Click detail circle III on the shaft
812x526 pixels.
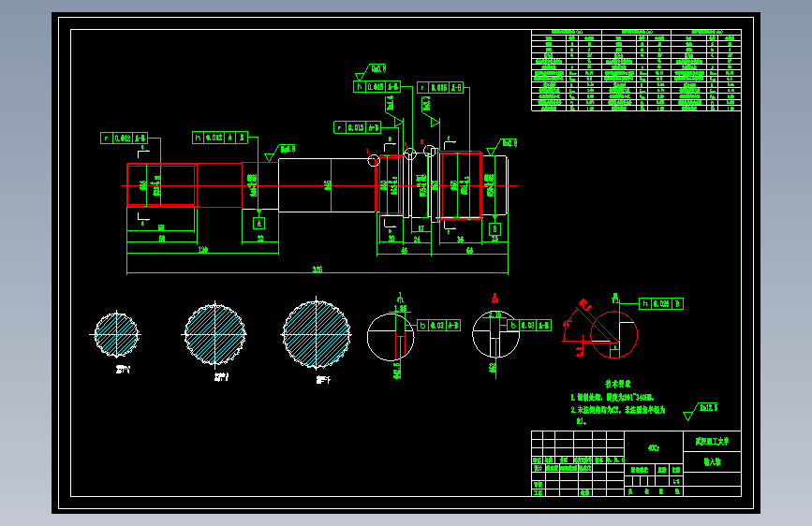(x=430, y=151)
